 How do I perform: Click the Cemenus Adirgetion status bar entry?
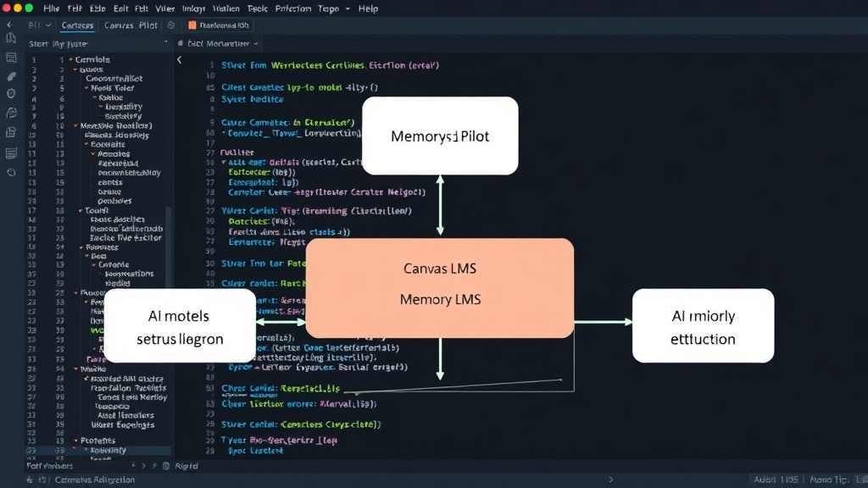pyautogui.click(x=95, y=480)
